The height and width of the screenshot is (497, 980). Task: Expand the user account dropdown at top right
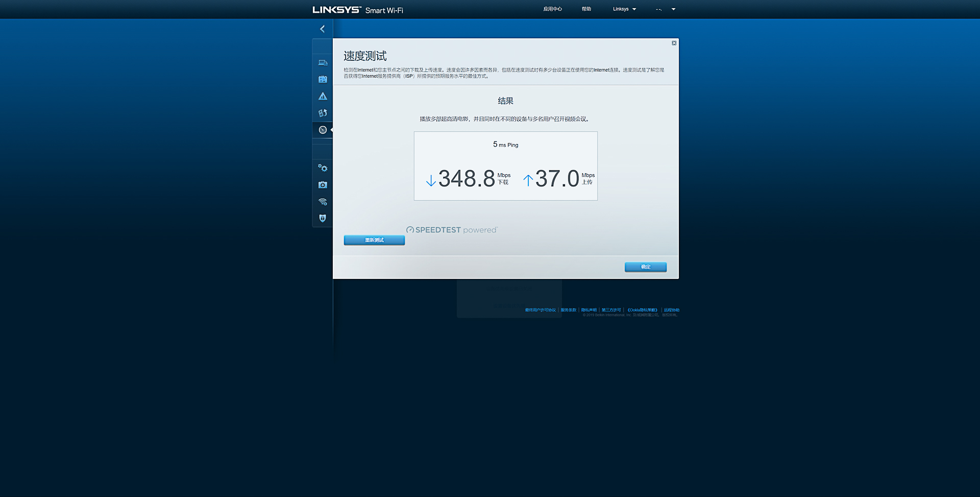click(x=665, y=9)
